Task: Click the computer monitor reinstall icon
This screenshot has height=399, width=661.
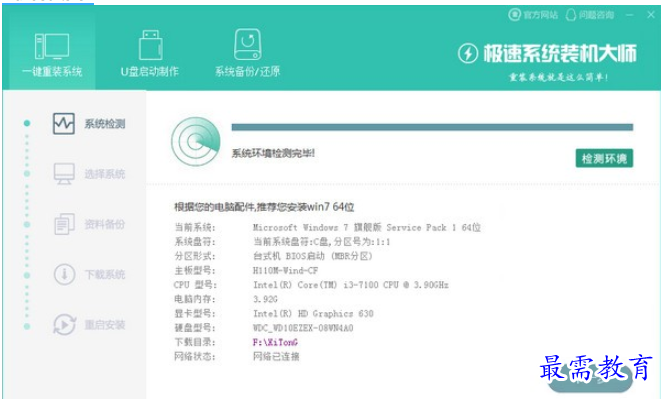Action: [x=52, y=46]
